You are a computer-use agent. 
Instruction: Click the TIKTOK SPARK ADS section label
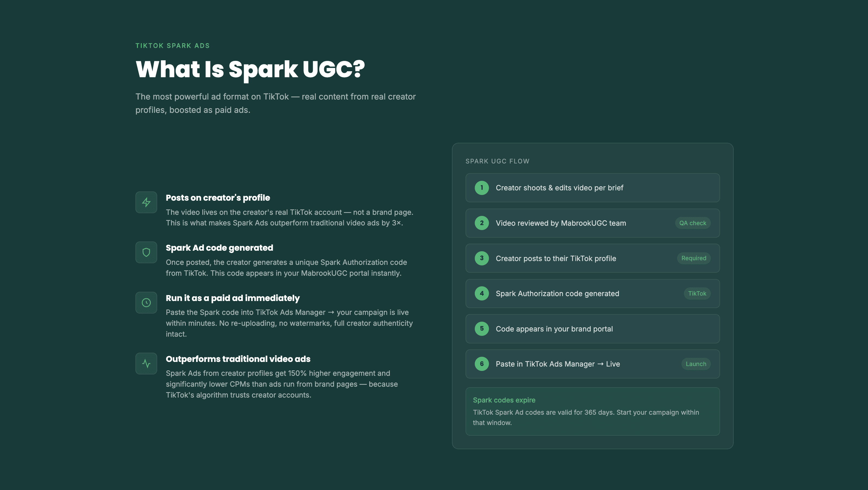(172, 45)
